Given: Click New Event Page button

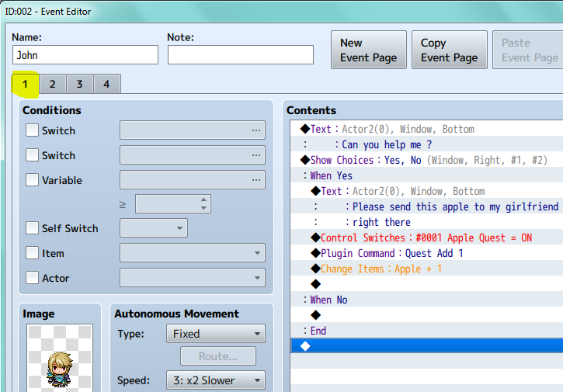Looking at the screenshot, I should point(369,50).
